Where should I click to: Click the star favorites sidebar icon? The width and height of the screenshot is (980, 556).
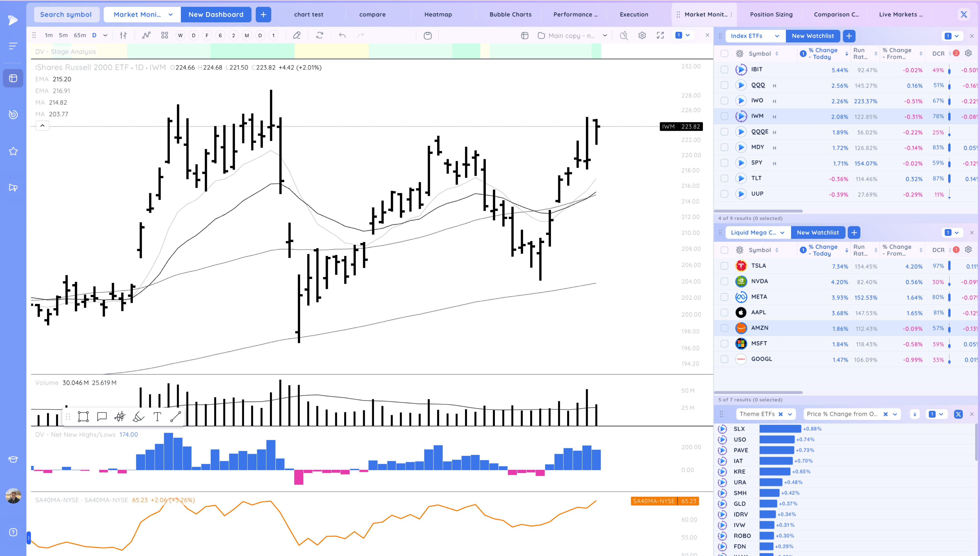pos(13,151)
